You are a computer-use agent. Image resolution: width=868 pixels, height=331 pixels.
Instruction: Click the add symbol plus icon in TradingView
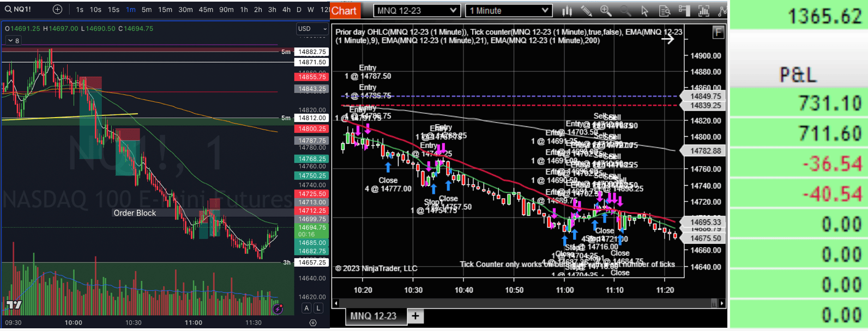pos(57,9)
